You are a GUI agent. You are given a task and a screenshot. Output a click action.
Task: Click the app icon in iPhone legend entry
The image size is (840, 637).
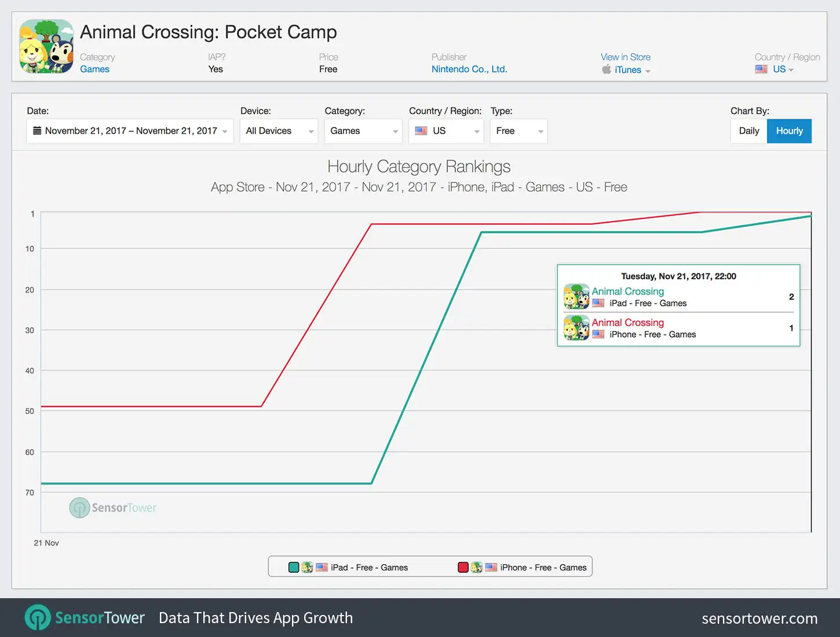[476, 568]
